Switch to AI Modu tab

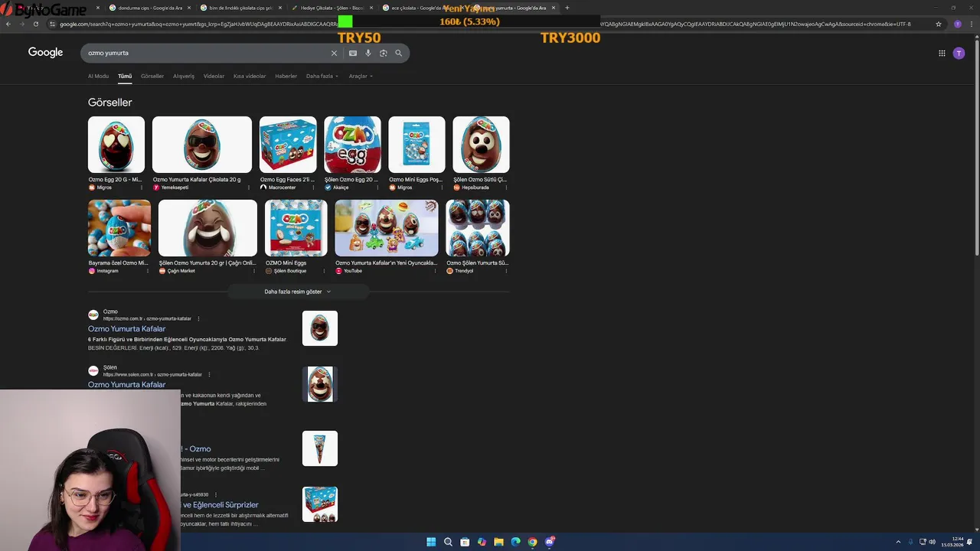pos(98,76)
